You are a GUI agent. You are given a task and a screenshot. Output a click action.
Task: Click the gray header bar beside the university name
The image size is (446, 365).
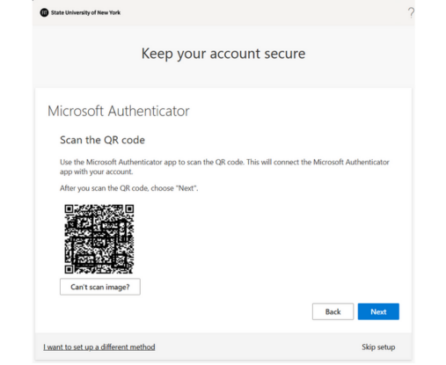(x=263, y=13)
